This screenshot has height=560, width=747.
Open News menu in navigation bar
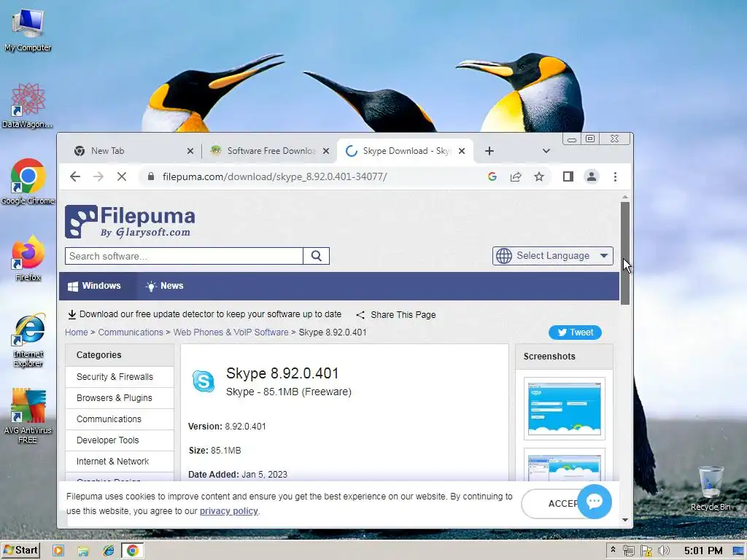coord(165,286)
